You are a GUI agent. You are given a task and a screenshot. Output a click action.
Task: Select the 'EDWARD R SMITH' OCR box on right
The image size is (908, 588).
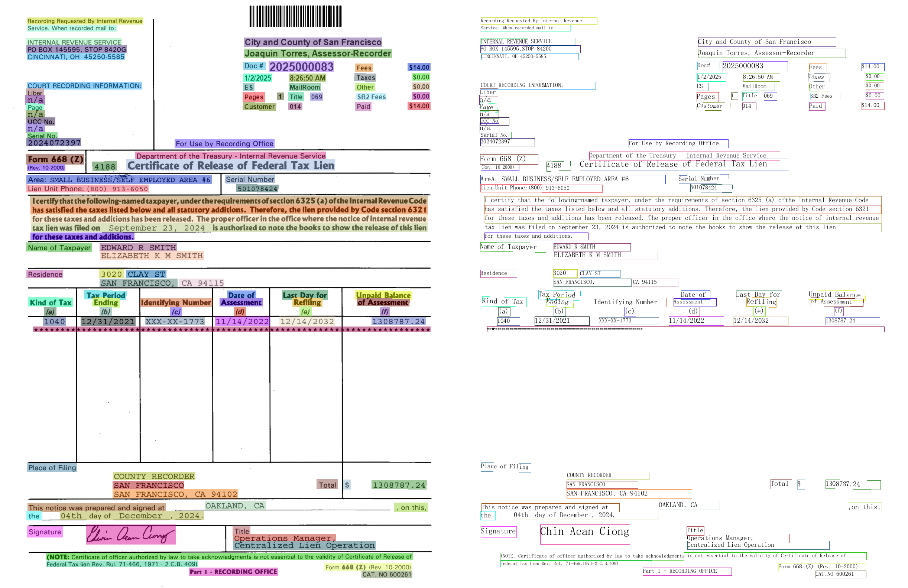(x=591, y=247)
